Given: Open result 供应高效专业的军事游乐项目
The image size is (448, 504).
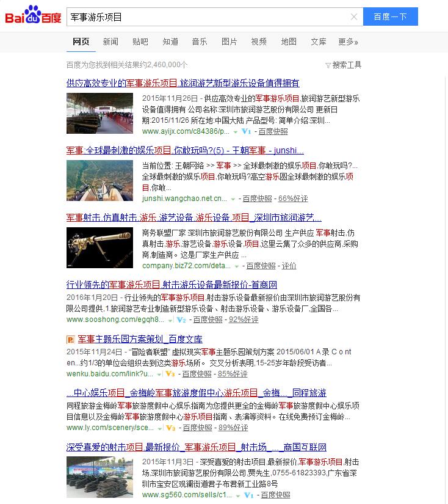Looking at the screenshot, I should point(182,83).
